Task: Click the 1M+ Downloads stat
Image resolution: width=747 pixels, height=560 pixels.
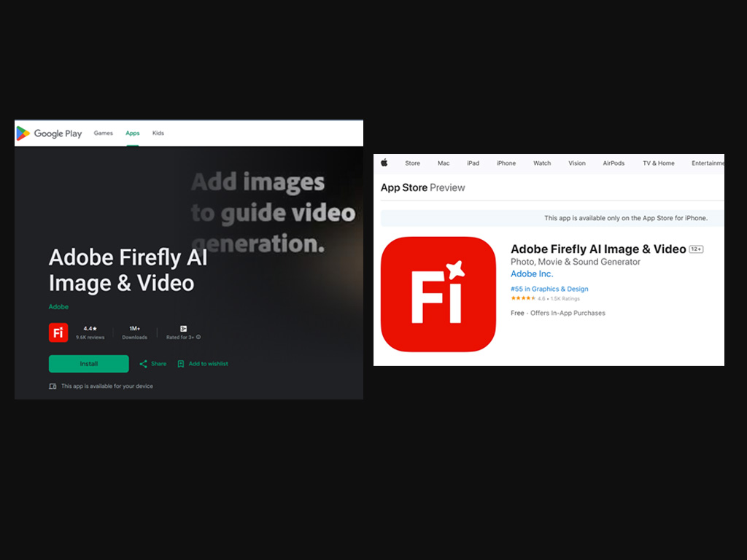Action: point(135,332)
